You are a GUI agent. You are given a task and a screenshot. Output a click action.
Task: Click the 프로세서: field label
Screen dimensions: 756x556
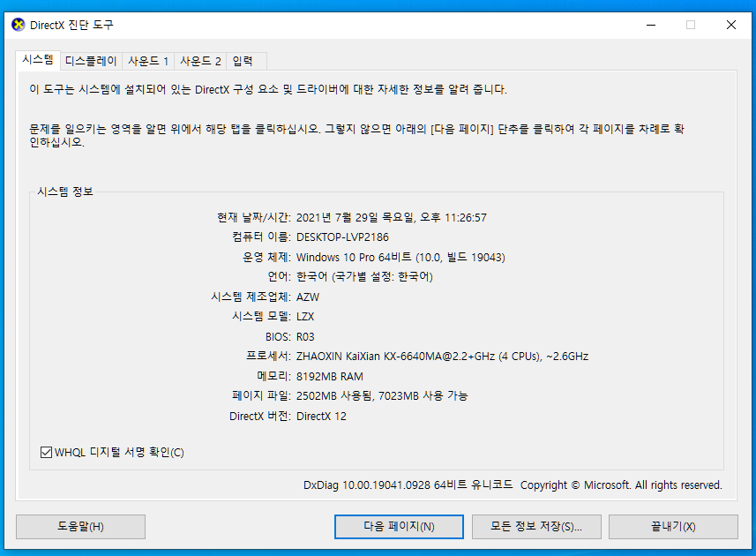click(x=268, y=357)
